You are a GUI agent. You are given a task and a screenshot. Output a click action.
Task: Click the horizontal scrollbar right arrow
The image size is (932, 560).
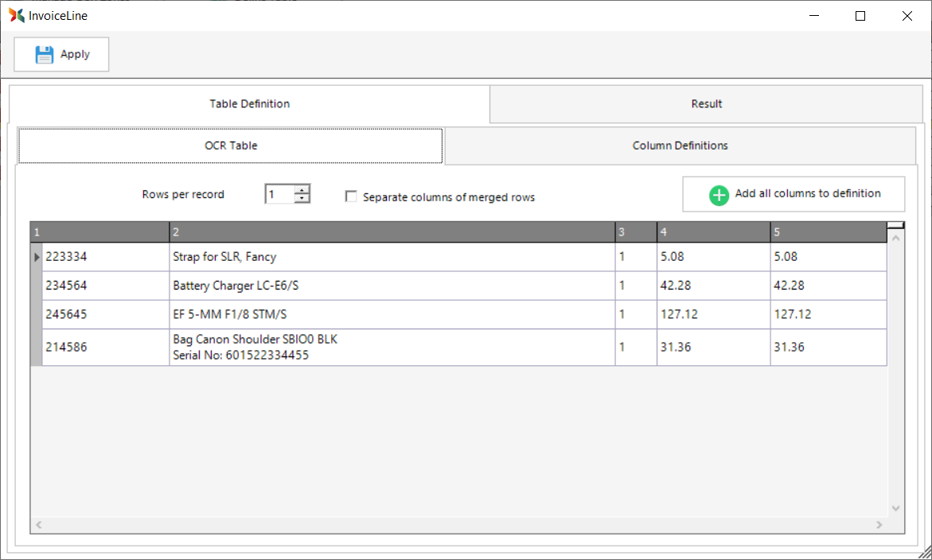[879, 525]
